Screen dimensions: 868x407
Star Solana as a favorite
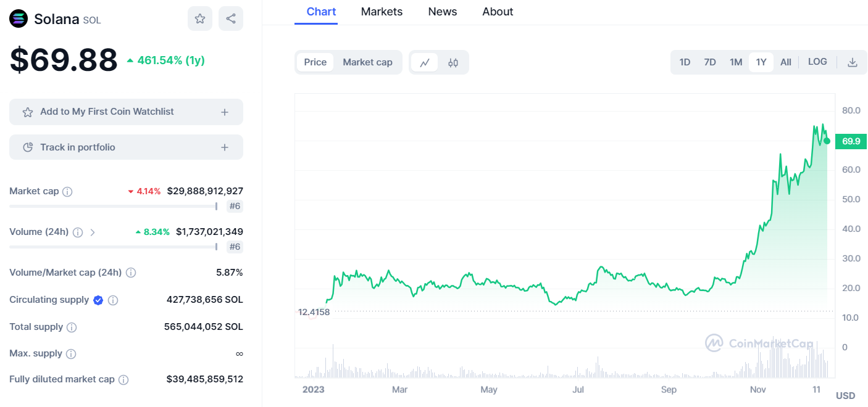200,18
